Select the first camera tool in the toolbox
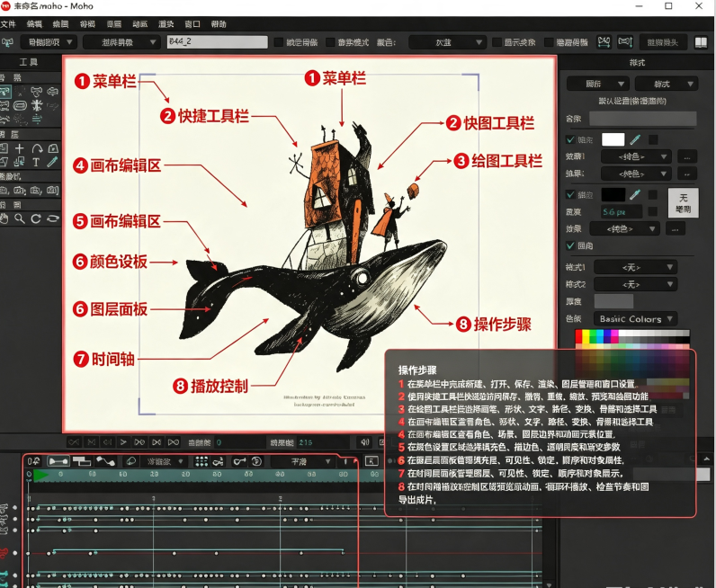 pos(4,191)
